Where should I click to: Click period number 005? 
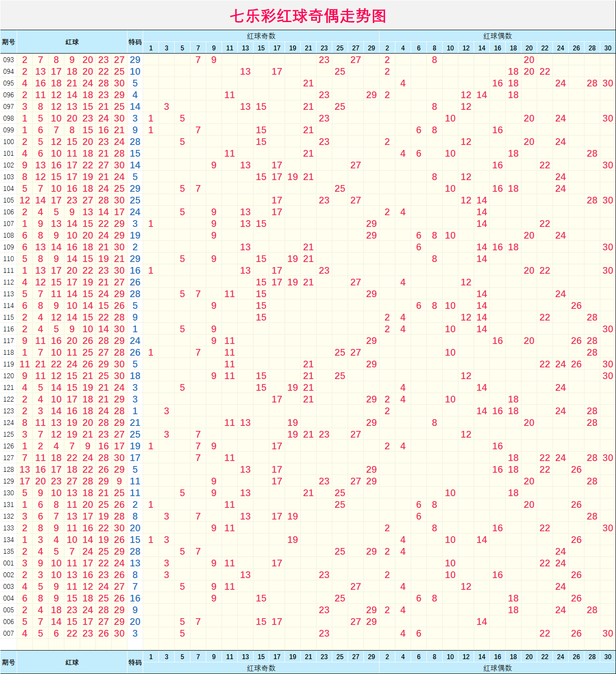click(9, 610)
